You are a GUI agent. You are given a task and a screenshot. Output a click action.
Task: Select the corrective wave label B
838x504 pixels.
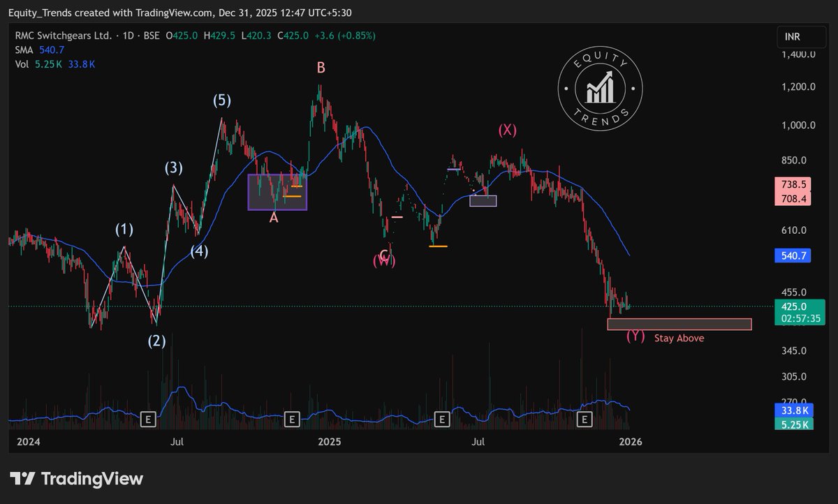tap(321, 68)
